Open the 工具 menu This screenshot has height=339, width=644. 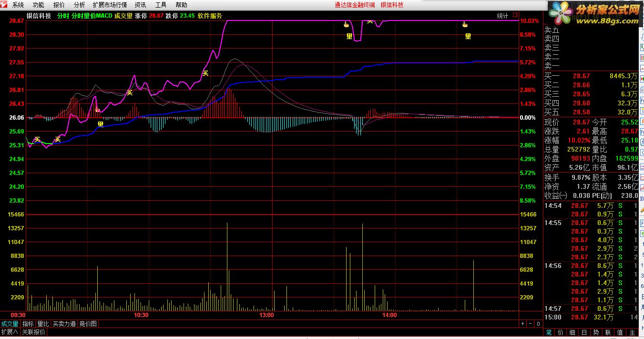pyautogui.click(x=161, y=5)
